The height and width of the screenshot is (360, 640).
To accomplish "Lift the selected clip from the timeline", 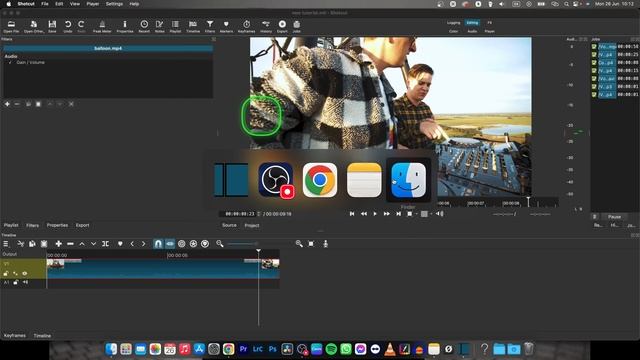I will coord(82,244).
